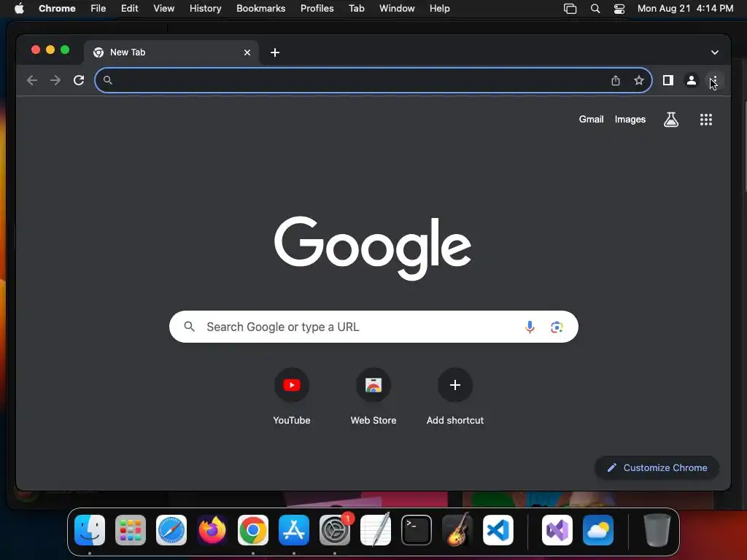Go back using the back arrow
The width and height of the screenshot is (747, 560).
pos(32,80)
